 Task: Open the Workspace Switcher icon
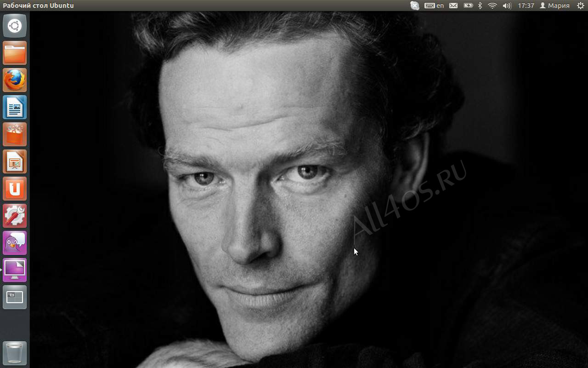click(x=15, y=297)
